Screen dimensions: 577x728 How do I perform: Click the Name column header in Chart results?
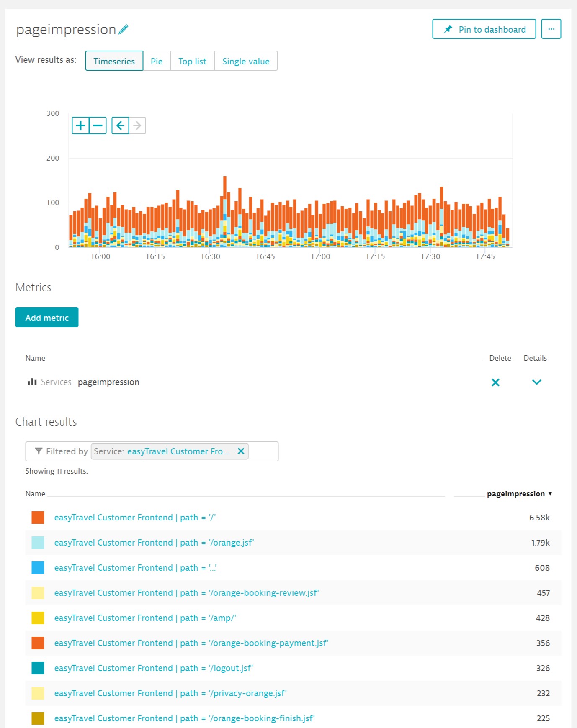pos(35,494)
